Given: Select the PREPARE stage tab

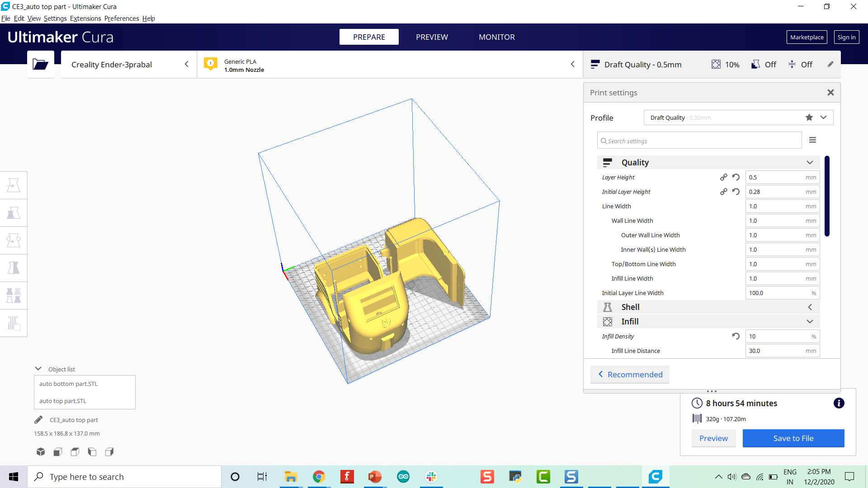Looking at the screenshot, I should click(369, 37).
